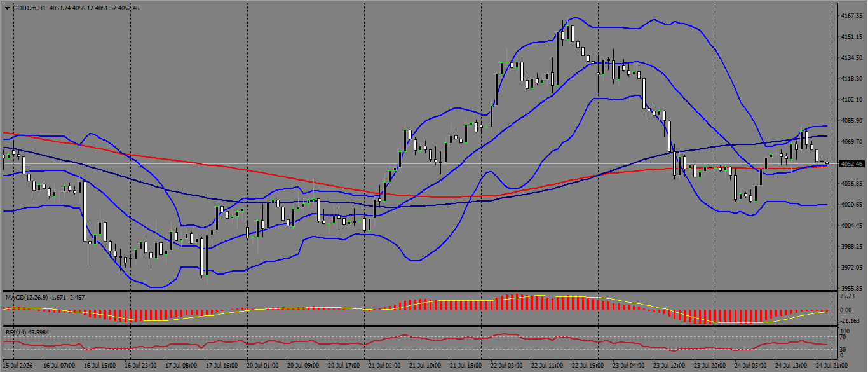
Task: Click price level 4118.30 on the price axis
Action: click(x=850, y=79)
